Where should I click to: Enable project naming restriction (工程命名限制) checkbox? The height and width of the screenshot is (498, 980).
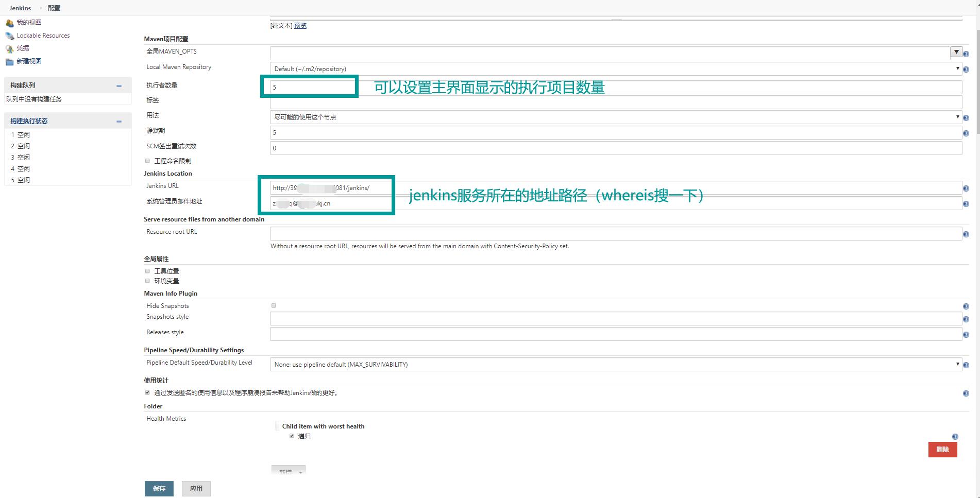(148, 161)
